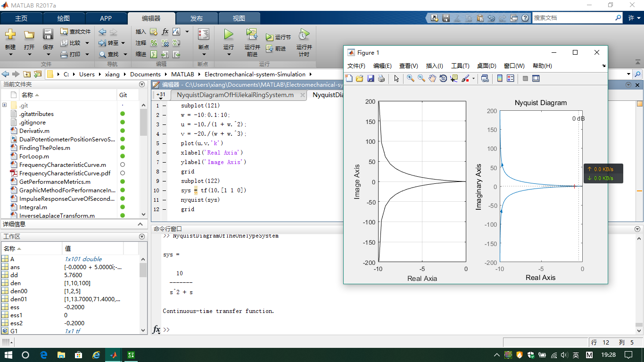Open the Help (帮助) menu in Figure 1
The height and width of the screenshot is (362, 644).
pyautogui.click(x=542, y=66)
